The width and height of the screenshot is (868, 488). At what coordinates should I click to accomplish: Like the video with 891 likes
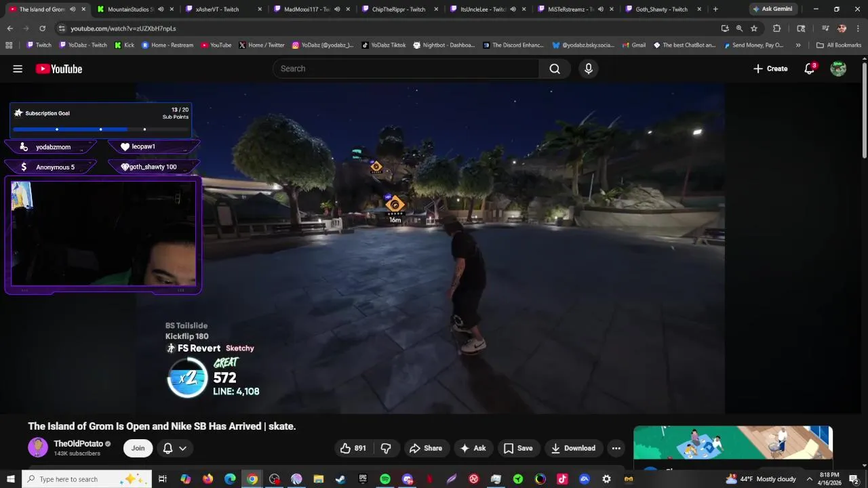pyautogui.click(x=354, y=448)
